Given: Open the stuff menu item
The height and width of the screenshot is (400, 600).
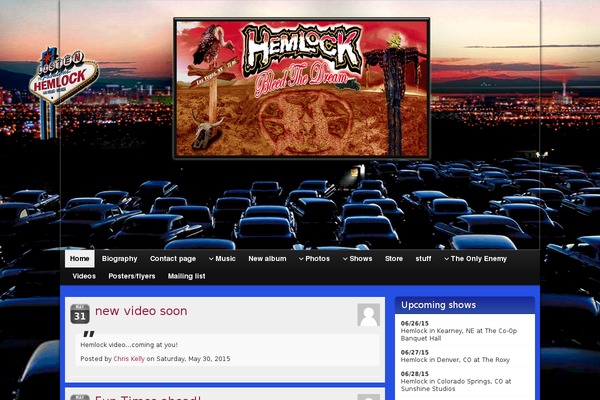Looking at the screenshot, I should click(x=423, y=259).
